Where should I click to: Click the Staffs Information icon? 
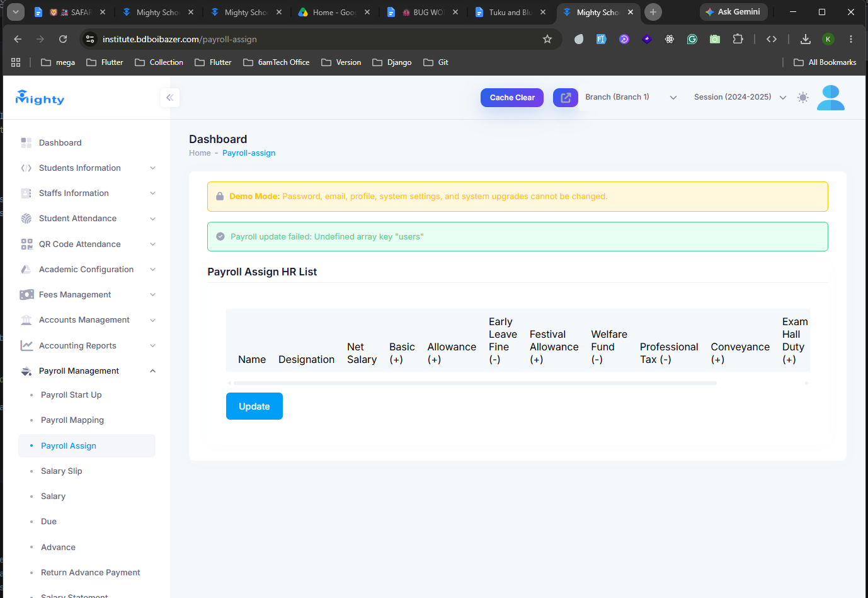(26, 193)
